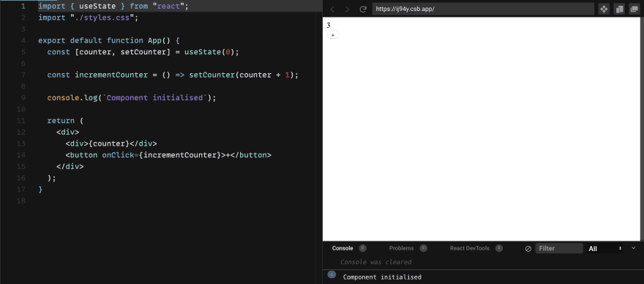Viewport: 644px width, 284px height.
Task: Click "react" string on line 1
Action: [x=168, y=6]
